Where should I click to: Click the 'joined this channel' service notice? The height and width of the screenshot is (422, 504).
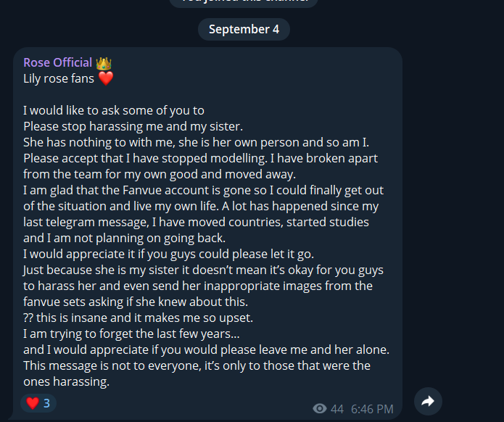(x=244, y=1)
